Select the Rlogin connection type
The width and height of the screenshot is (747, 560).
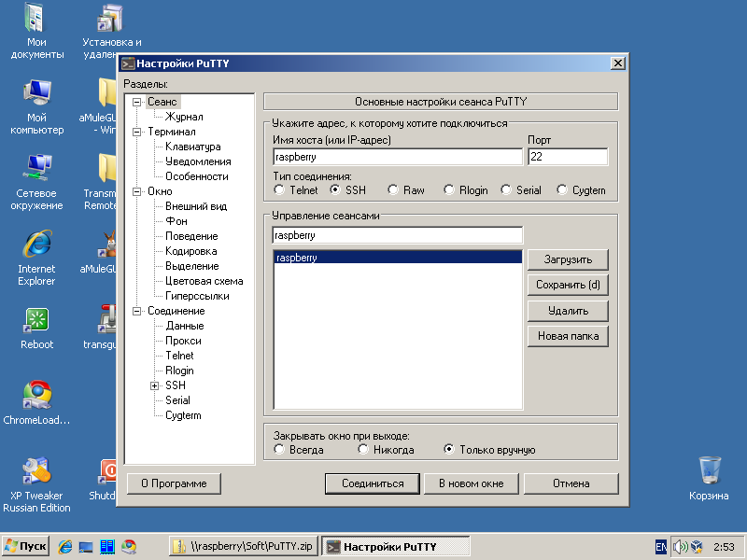pyautogui.click(x=449, y=189)
